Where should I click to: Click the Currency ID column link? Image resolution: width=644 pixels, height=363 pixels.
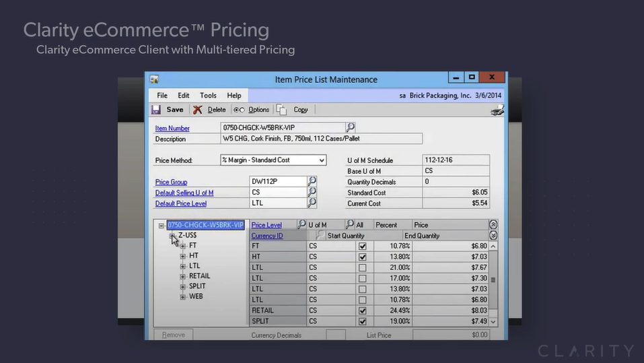click(267, 236)
